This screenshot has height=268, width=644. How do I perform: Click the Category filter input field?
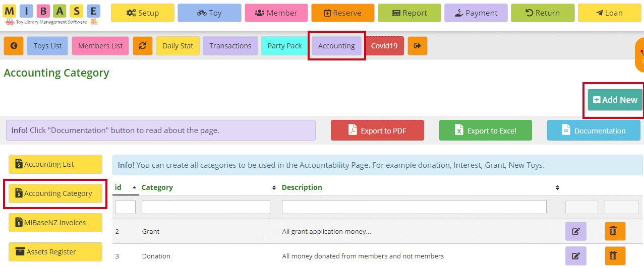[206, 207]
